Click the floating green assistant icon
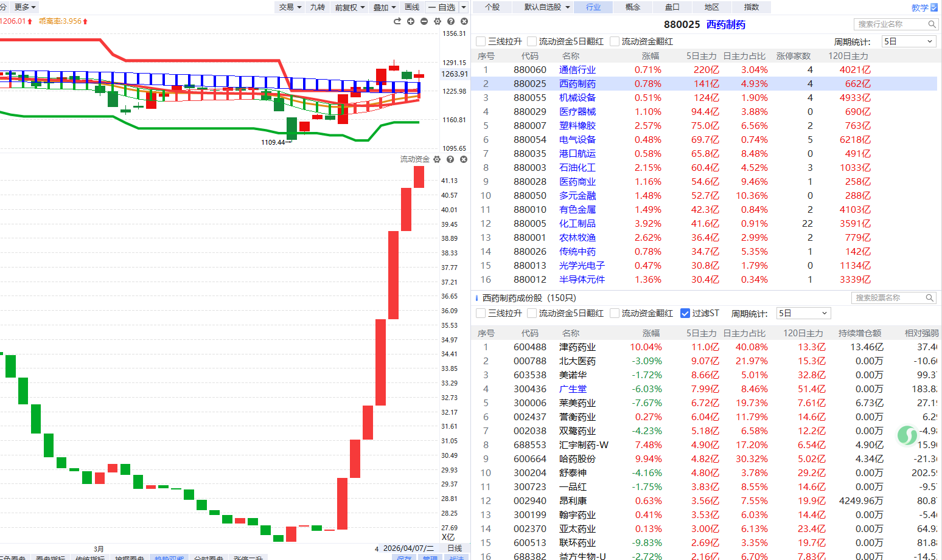This screenshot has height=560, width=942. [907, 435]
